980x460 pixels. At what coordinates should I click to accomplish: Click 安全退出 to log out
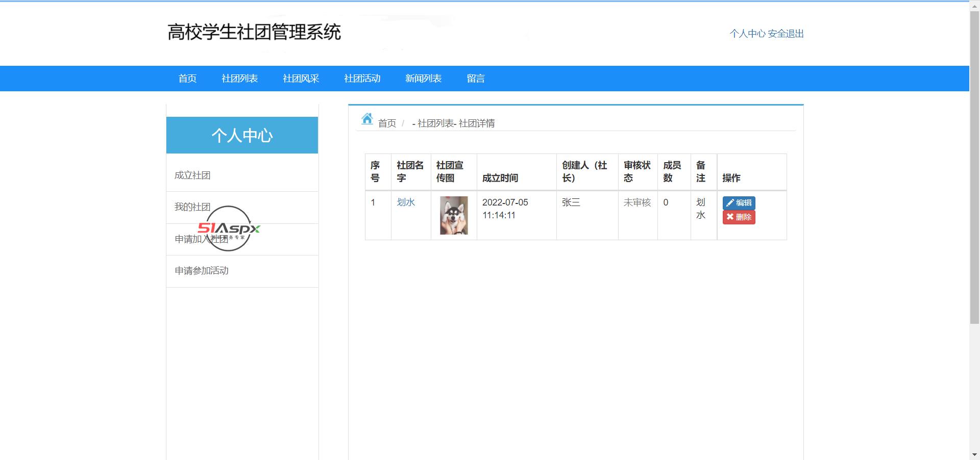786,34
